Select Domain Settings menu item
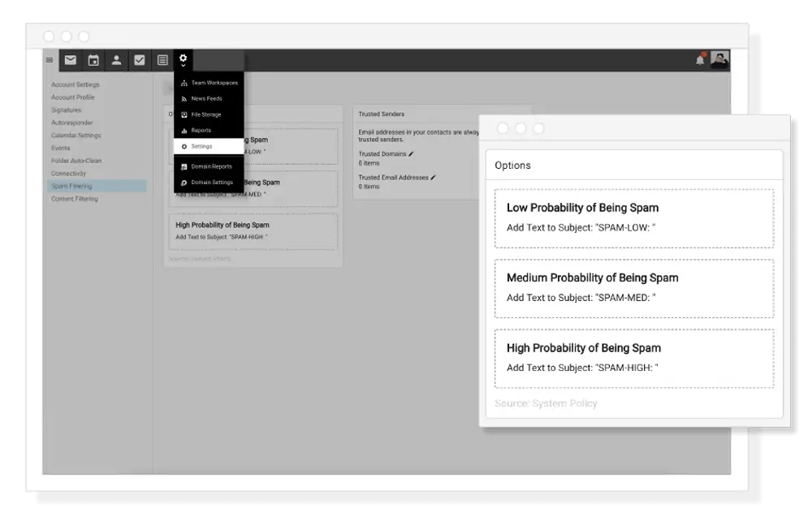Image resolution: width=812 pixels, height=521 pixels. pos(211,183)
